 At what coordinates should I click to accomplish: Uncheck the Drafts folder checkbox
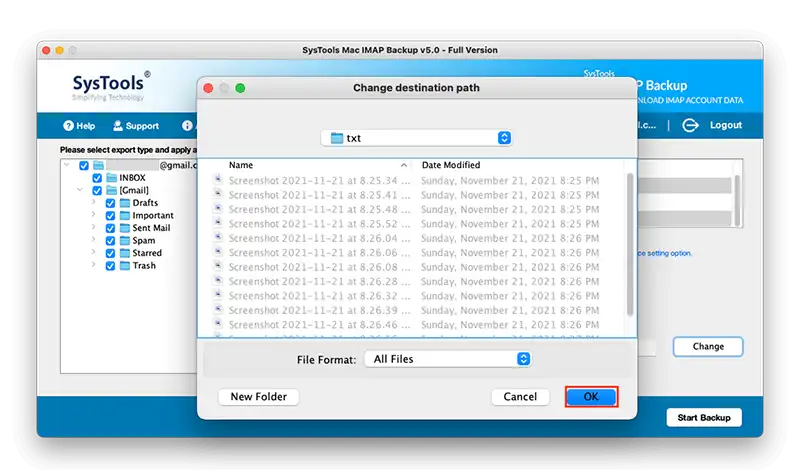tap(110, 203)
